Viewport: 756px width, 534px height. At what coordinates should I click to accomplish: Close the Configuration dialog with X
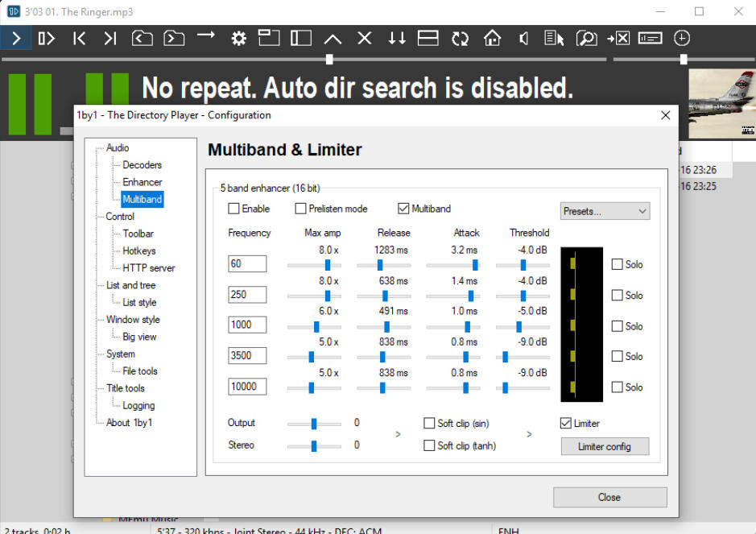665,115
